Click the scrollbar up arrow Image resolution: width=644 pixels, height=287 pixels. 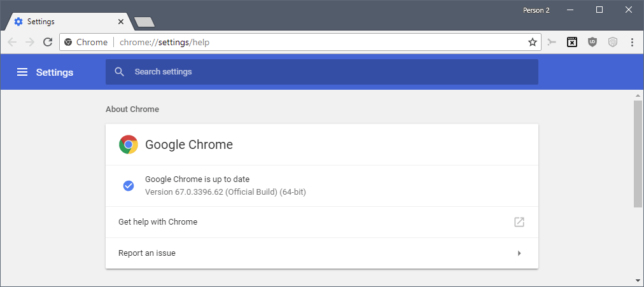point(638,95)
